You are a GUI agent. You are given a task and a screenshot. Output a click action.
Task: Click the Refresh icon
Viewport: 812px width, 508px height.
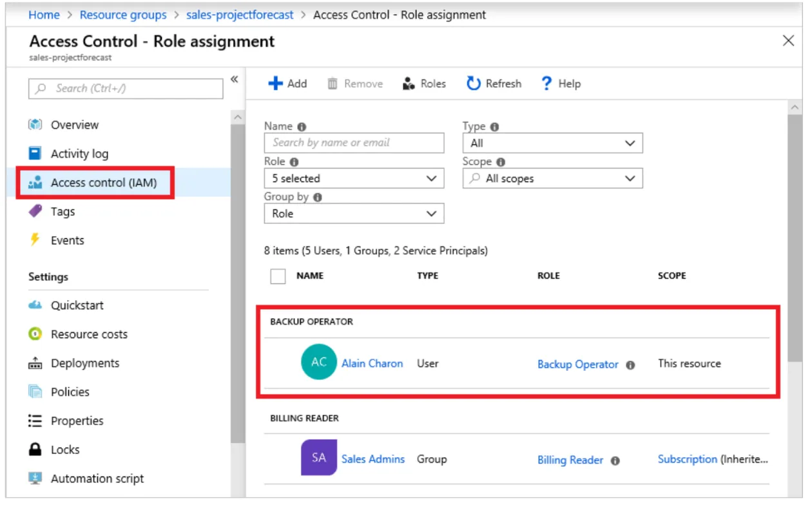[474, 84]
